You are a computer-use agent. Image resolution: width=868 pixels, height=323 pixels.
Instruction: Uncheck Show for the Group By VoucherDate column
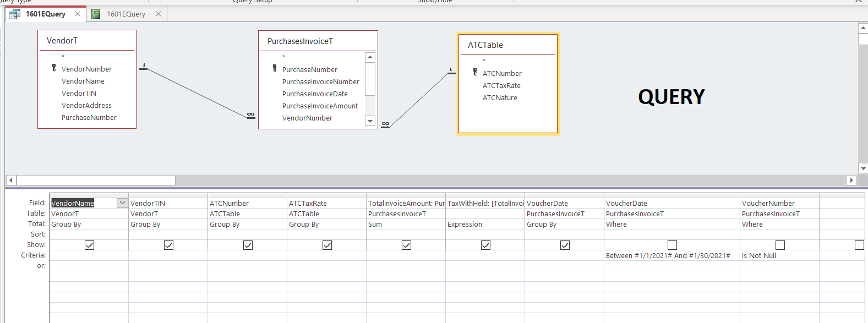pos(565,245)
